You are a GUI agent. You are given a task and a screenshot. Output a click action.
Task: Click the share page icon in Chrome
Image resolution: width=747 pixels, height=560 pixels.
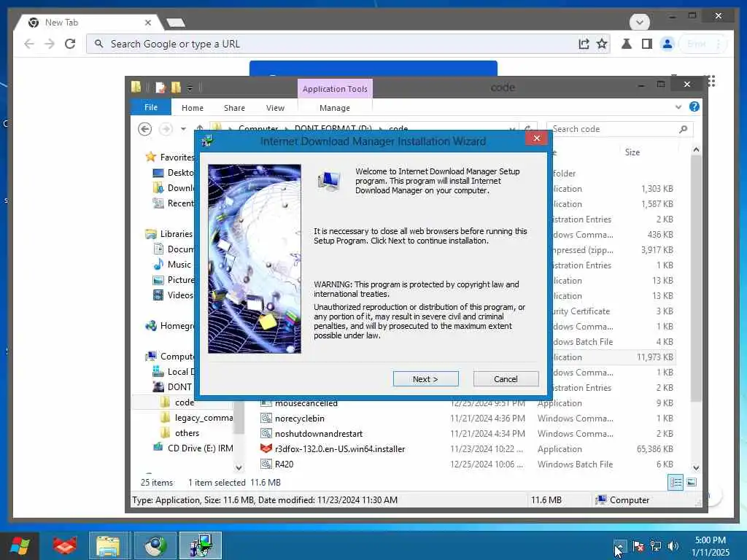pyautogui.click(x=584, y=44)
